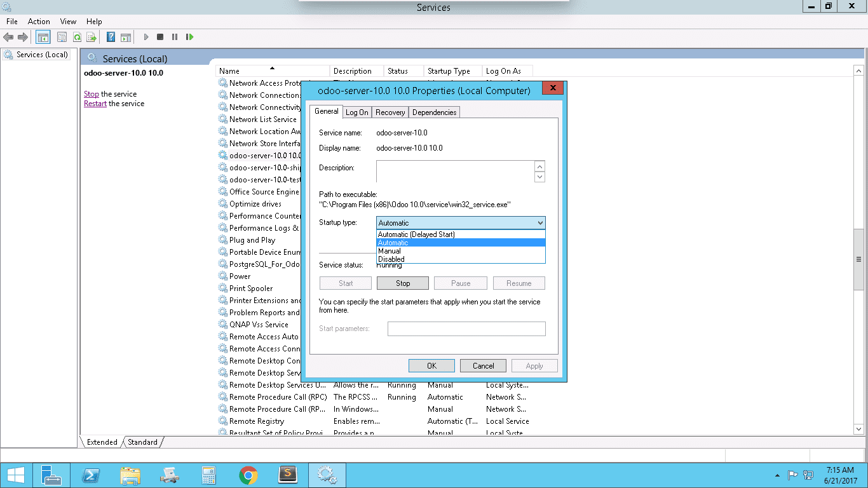Click OK in Properties dialog
Viewport: 868px width, 488px height.
(x=431, y=366)
